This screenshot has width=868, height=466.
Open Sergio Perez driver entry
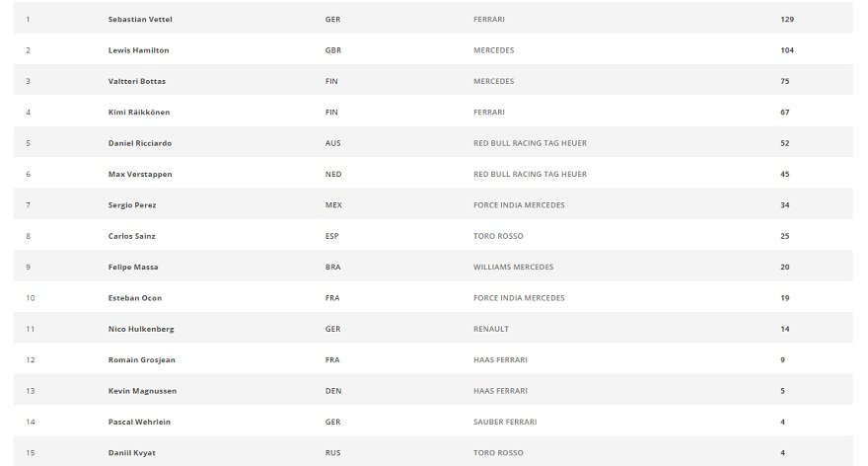pos(132,205)
